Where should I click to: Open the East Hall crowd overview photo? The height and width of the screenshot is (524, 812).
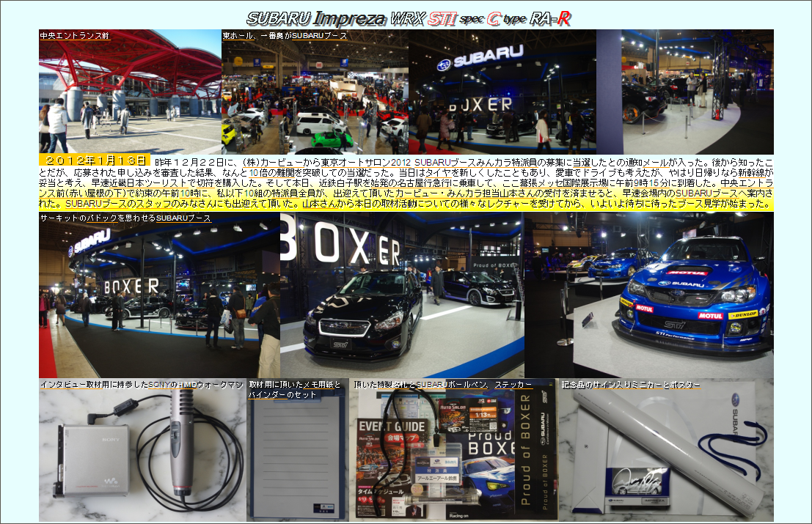[315, 99]
